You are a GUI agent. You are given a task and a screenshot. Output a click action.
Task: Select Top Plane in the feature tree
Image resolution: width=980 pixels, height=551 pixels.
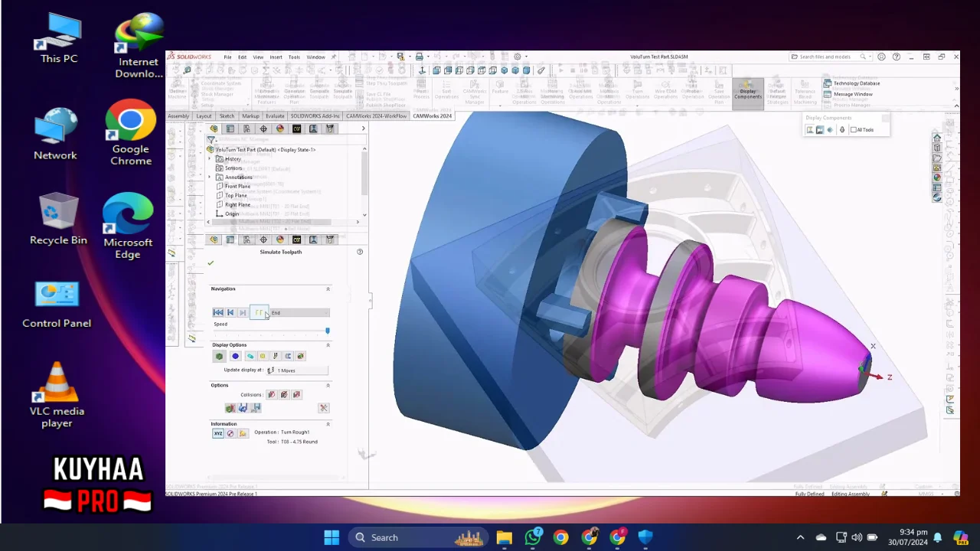coord(236,196)
